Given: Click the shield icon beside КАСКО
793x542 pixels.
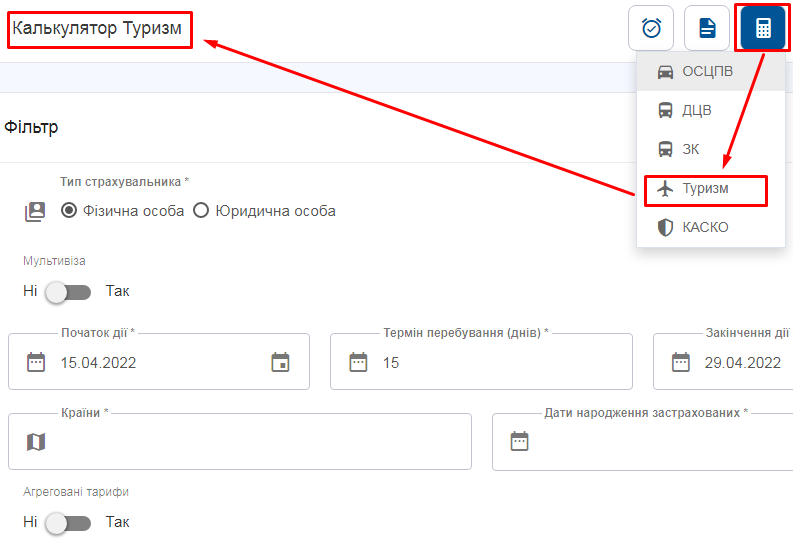Looking at the screenshot, I should (x=665, y=228).
